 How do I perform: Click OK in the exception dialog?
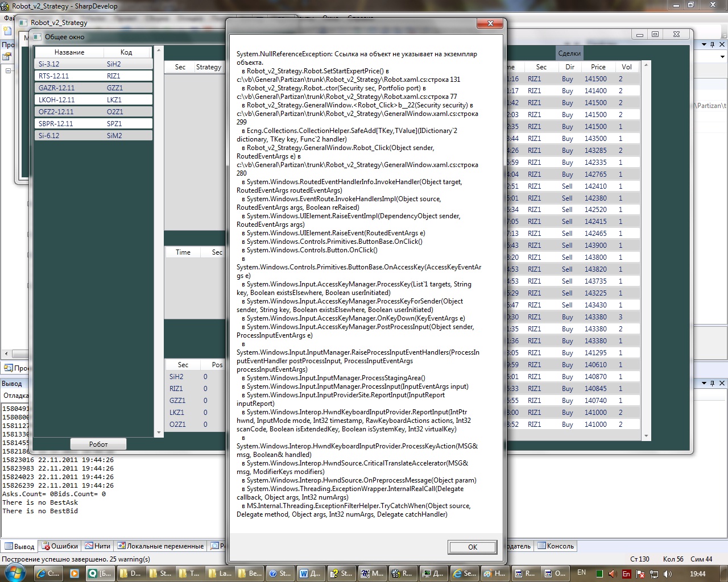472,547
